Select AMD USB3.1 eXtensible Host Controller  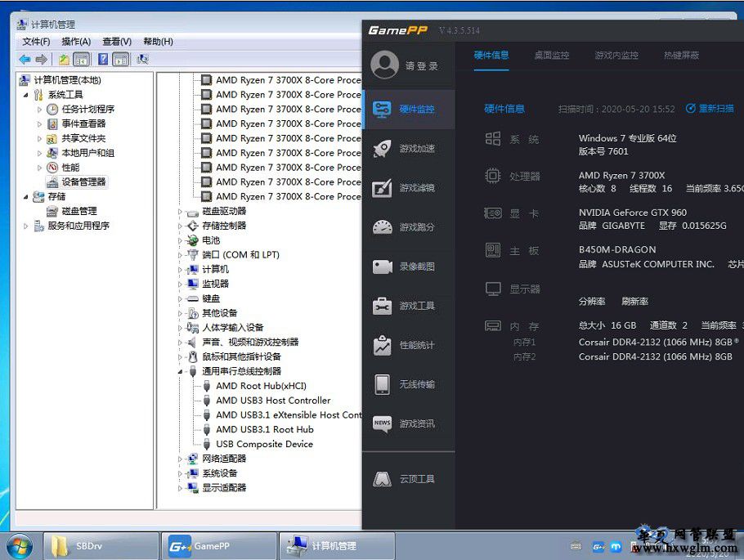(289, 414)
